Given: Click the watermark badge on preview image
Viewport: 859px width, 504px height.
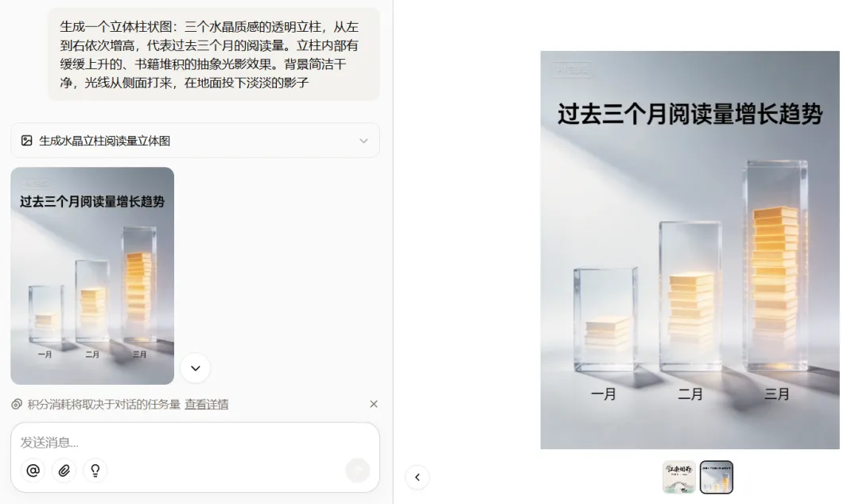Looking at the screenshot, I should click(x=572, y=70).
